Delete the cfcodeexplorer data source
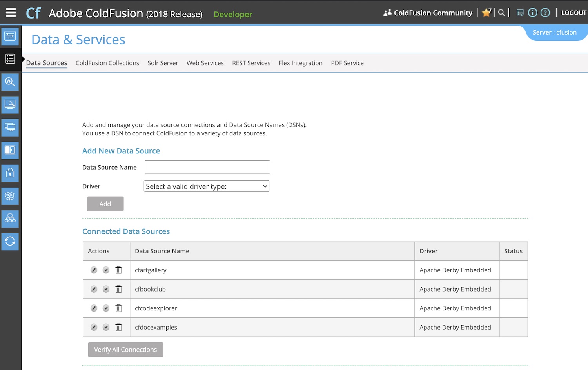 (118, 308)
